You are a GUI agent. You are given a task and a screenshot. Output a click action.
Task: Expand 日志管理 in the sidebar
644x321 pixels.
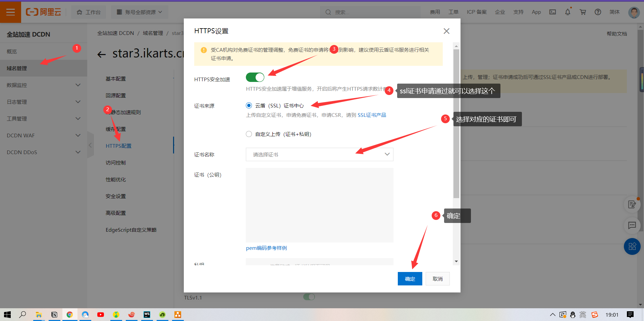[x=44, y=102]
